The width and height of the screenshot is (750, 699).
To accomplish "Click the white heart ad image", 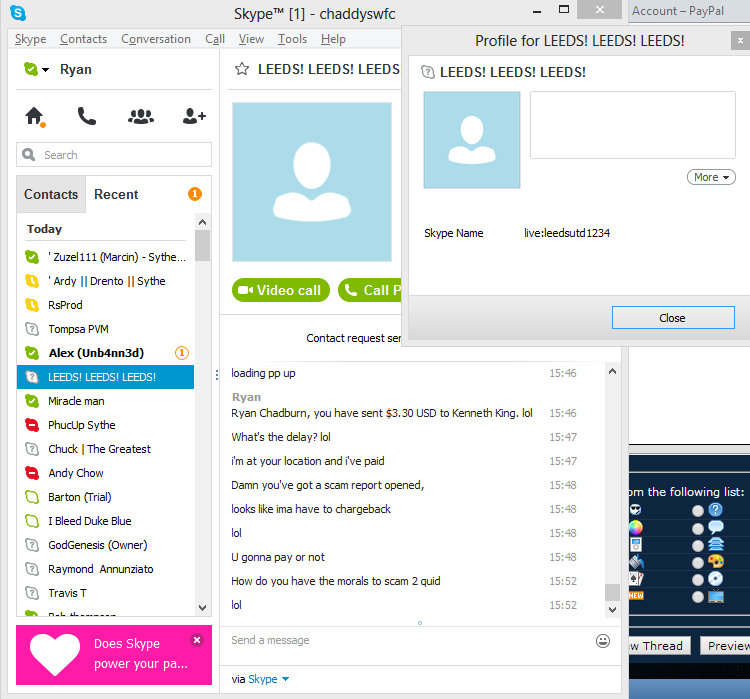I will click(x=55, y=654).
